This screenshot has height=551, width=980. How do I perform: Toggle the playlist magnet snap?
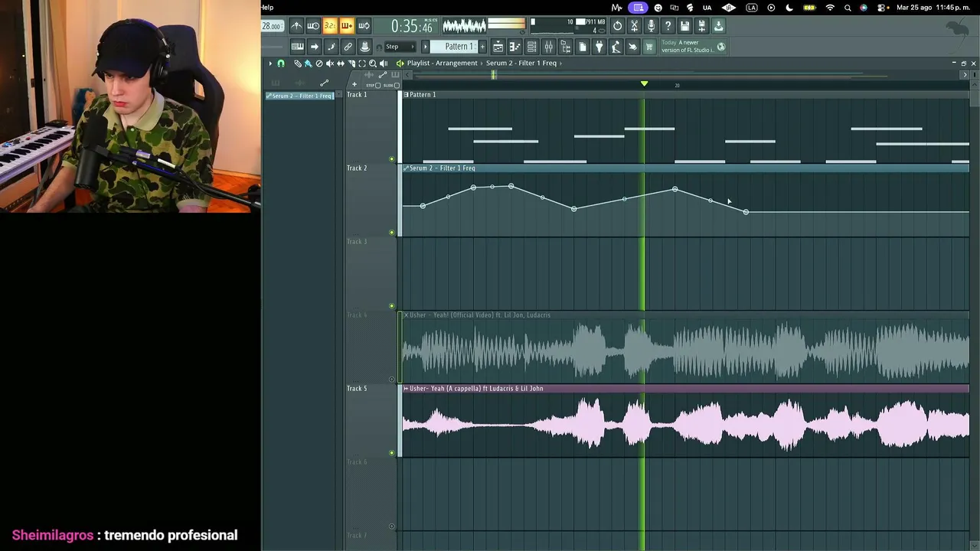coord(281,64)
